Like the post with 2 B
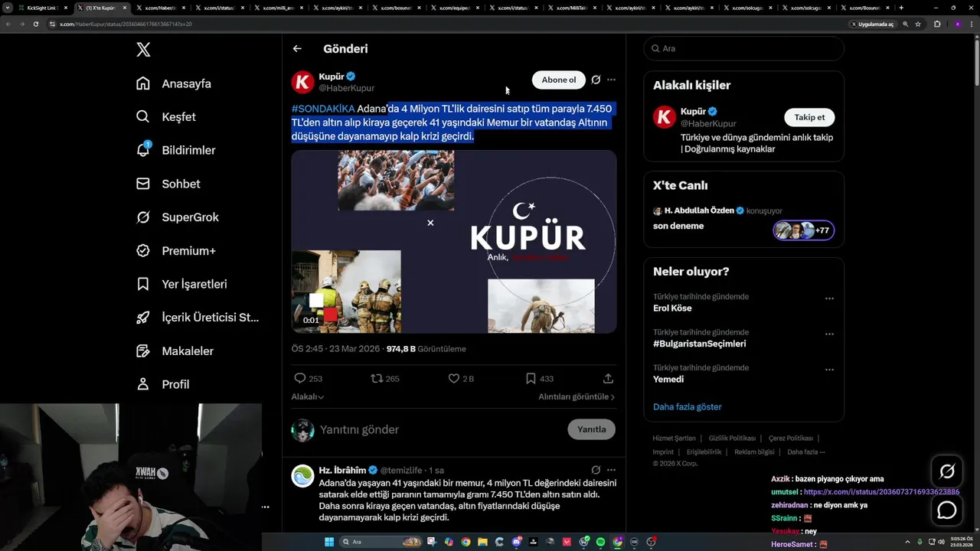980x551 pixels. tap(453, 378)
